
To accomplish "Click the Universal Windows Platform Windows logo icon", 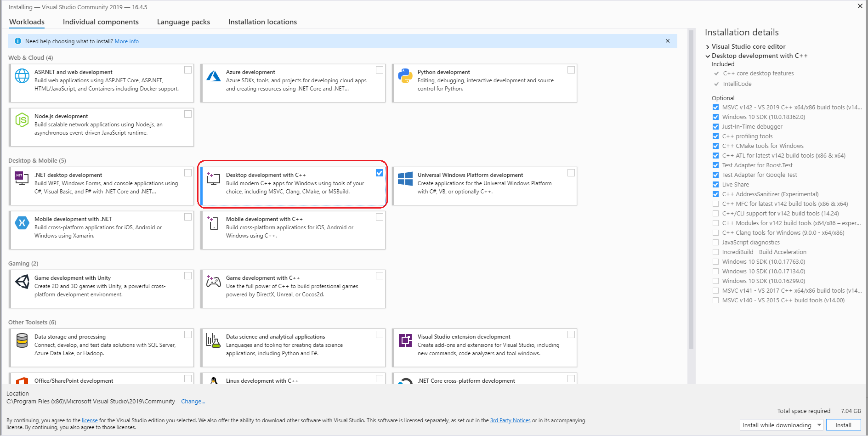I will click(405, 179).
